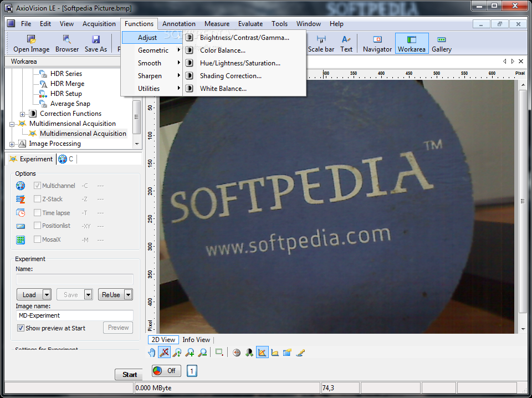Click the zoom in magnifier
The width and height of the screenshot is (532, 398).
click(190, 353)
